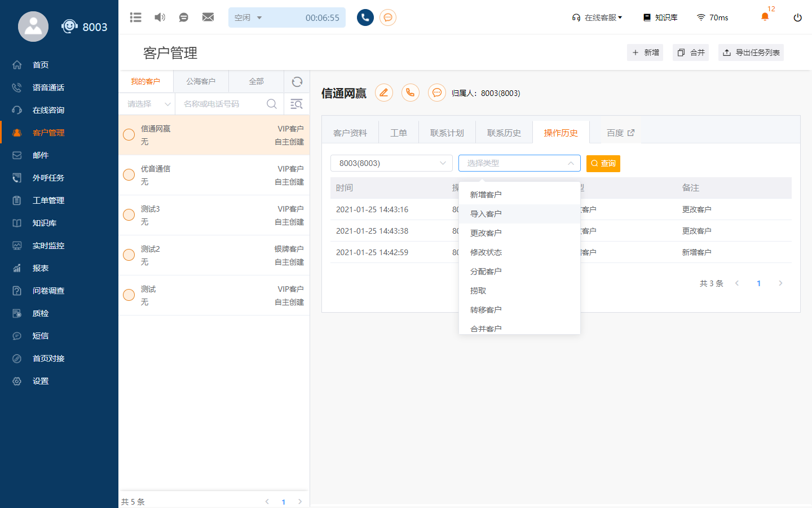
Task: Type in 名称或电话号码 search field
Action: coord(221,104)
